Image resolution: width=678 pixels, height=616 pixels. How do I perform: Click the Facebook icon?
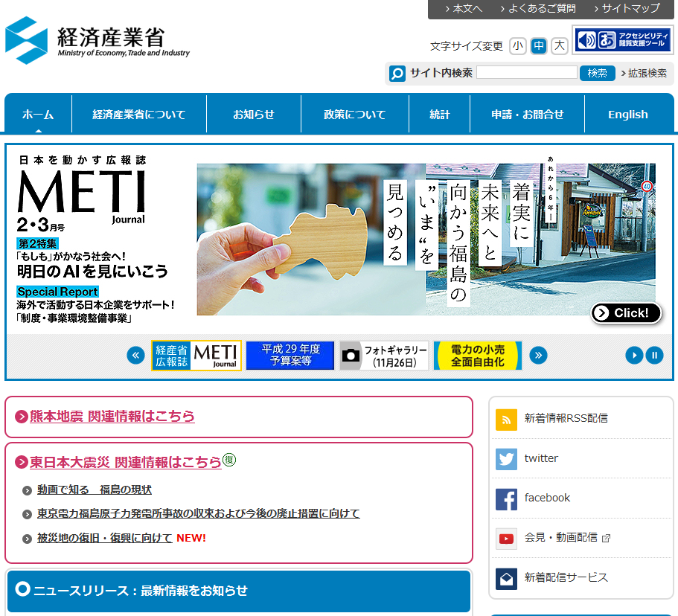coord(506,499)
